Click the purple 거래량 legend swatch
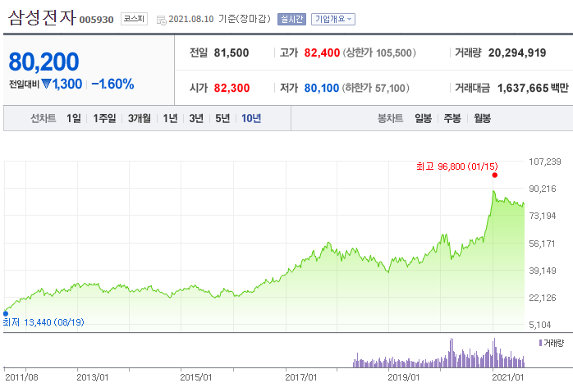 [x=540, y=343]
